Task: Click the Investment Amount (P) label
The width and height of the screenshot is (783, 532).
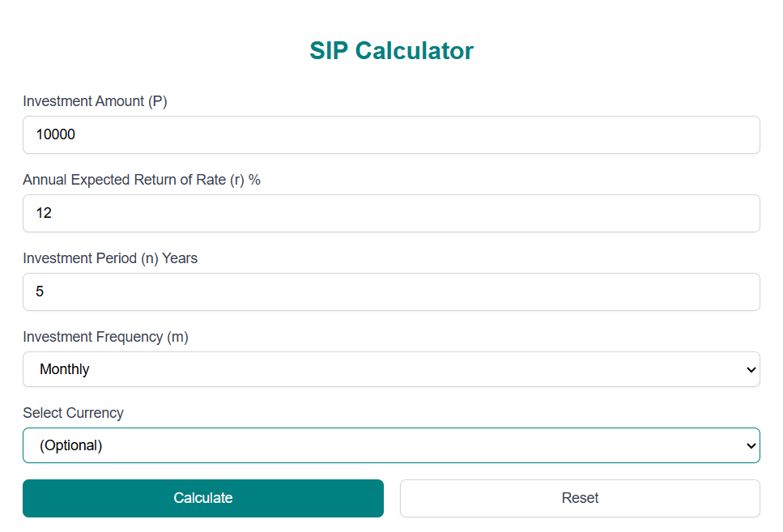Action: [x=96, y=101]
